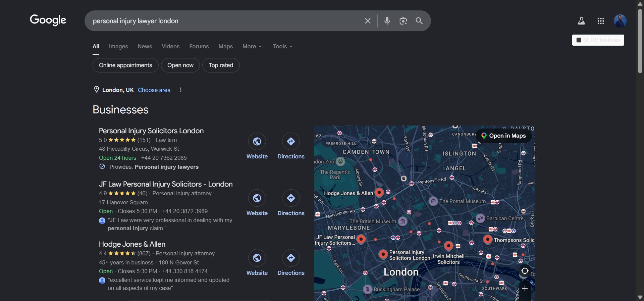Image resolution: width=644 pixels, height=301 pixels.
Task: Switch to the Images tab
Action: pos(118,46)
